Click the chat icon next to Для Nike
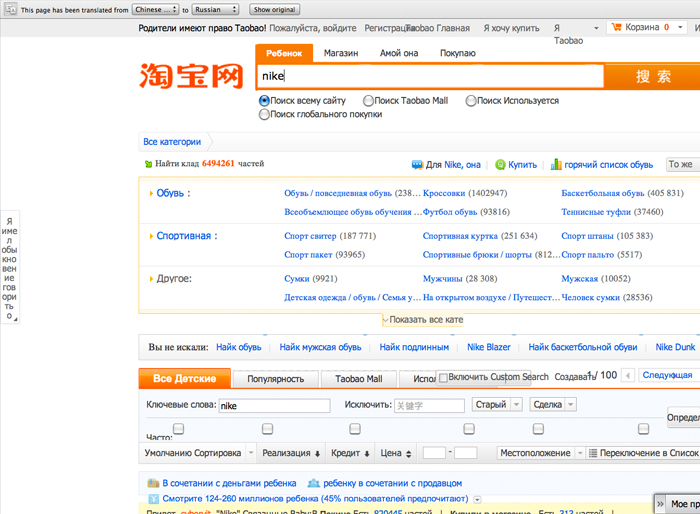700x514 pixels. tap(417, 165)
